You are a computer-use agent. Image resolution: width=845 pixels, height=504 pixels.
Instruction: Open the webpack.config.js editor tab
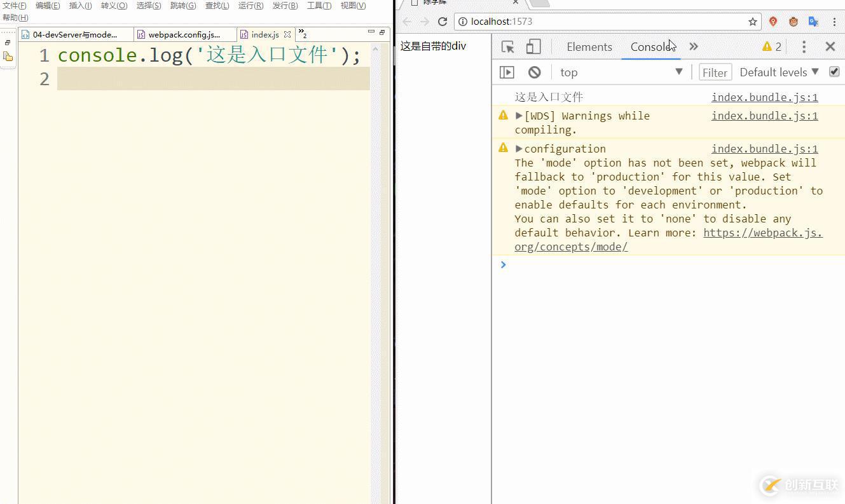(184, 34)
